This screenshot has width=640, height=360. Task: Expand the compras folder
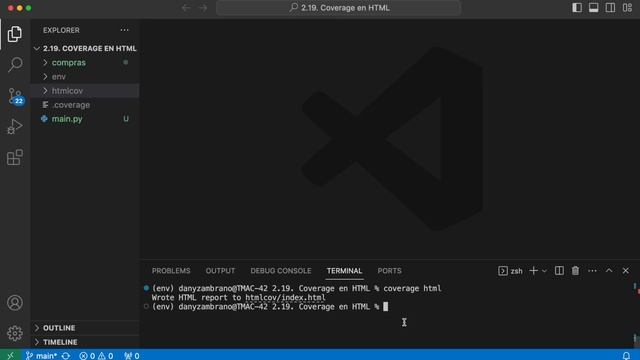85,63
